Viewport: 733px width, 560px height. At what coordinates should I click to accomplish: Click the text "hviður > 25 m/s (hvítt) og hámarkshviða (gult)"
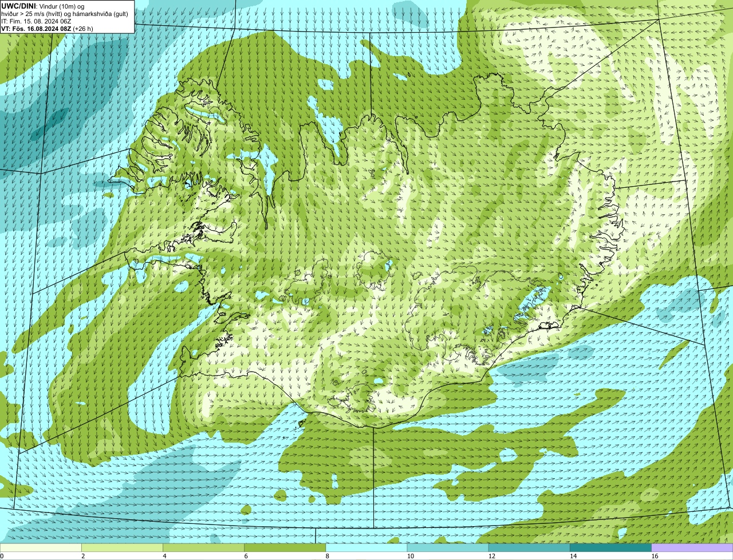click(65, 14)
